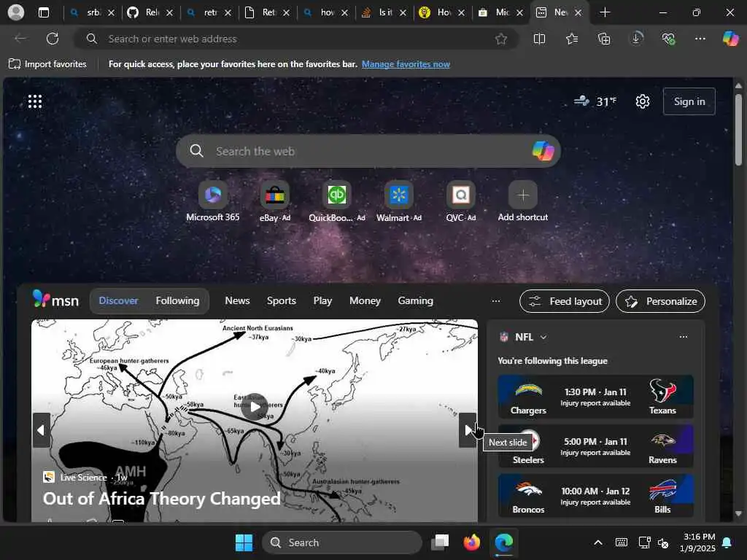Viewport: 747px width, 560px height.
Task: Open the Steelers vs Ravens game card
Action: (x=595, y=446)
